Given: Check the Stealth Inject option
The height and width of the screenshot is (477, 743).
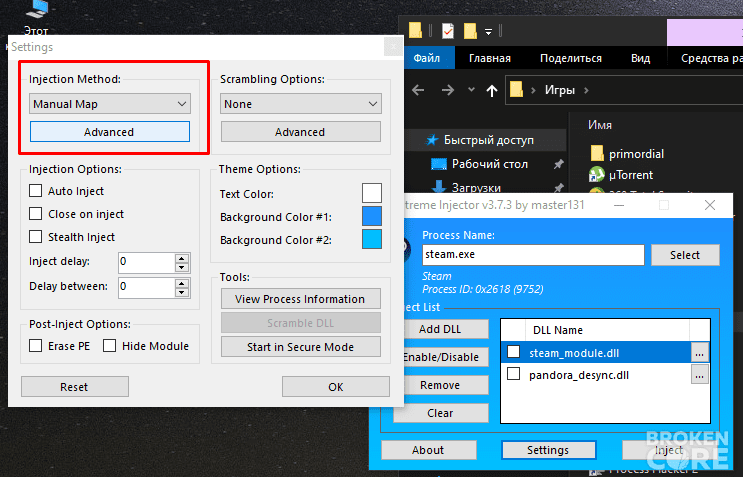Looking at the screenshot, I should [36, 236].
